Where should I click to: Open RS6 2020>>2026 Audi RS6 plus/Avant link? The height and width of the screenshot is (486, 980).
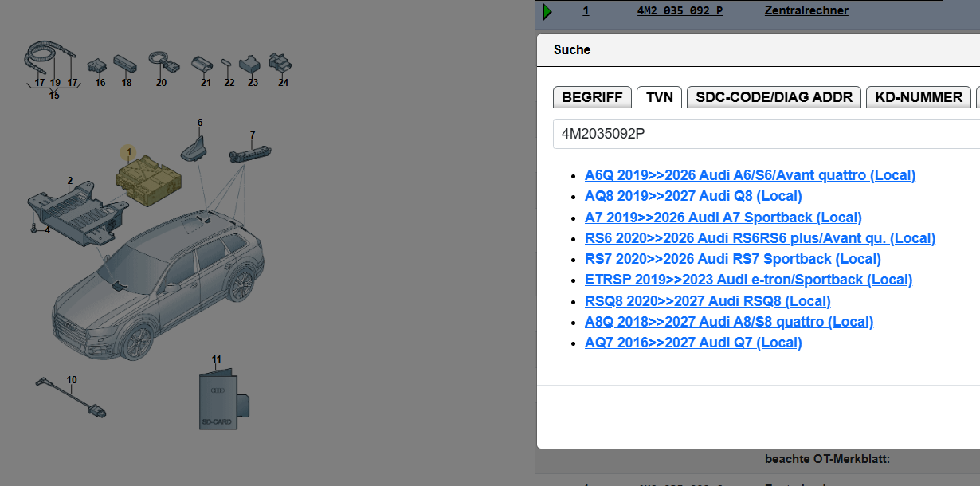tap(760, 238)
